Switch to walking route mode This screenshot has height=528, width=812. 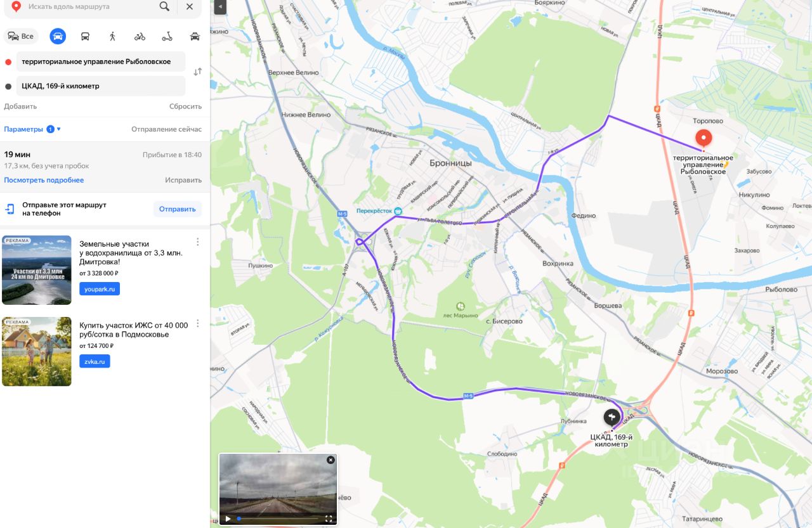click(x=112, y=36)
